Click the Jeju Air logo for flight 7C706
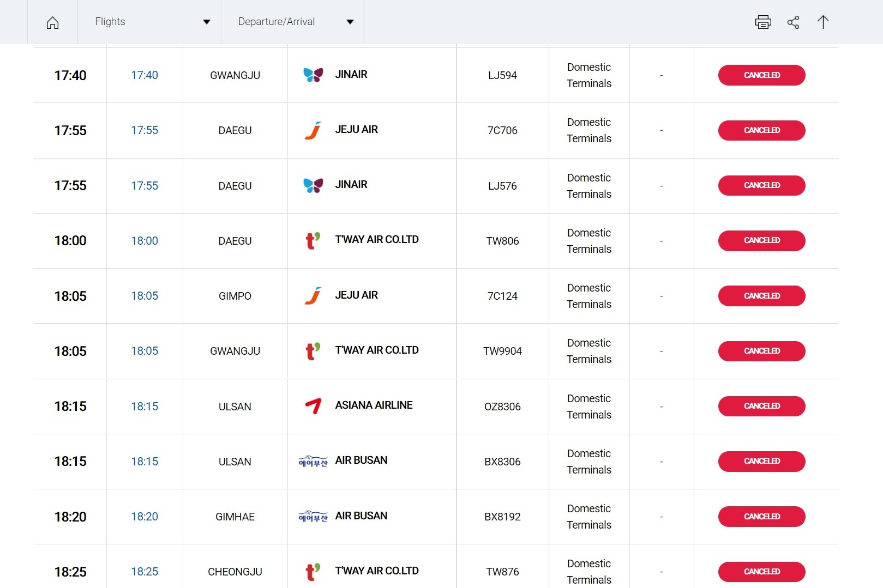Image resolution: width=883 pixels, height=588 pixels. [313, 131]
